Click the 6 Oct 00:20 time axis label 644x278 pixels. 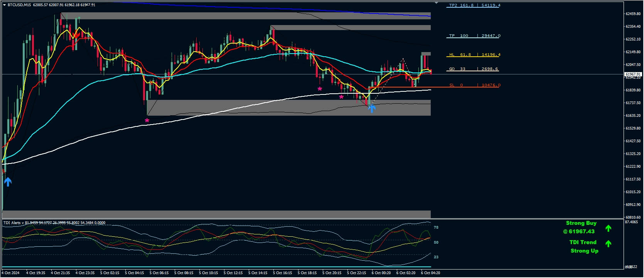[x=381, y=273]
